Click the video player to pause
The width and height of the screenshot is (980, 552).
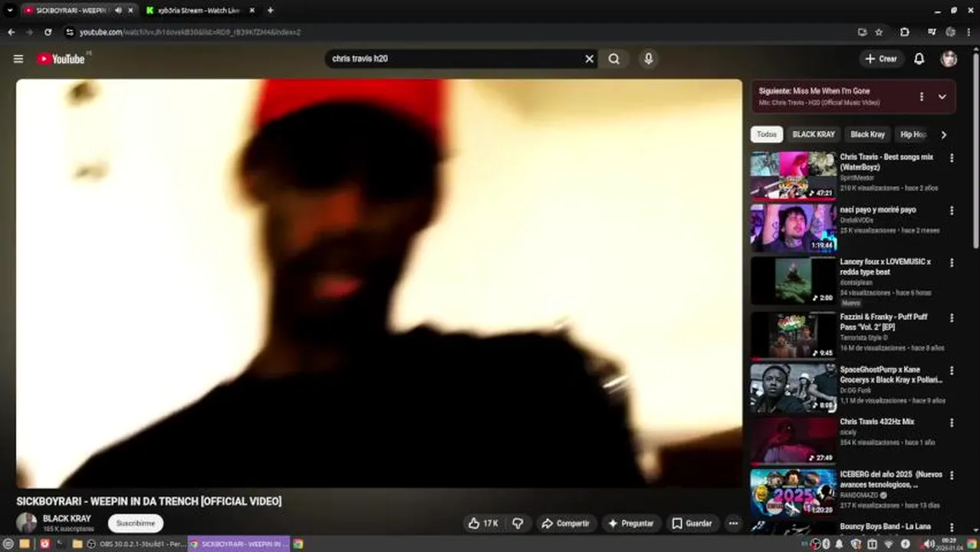click(x=379, y=283)
